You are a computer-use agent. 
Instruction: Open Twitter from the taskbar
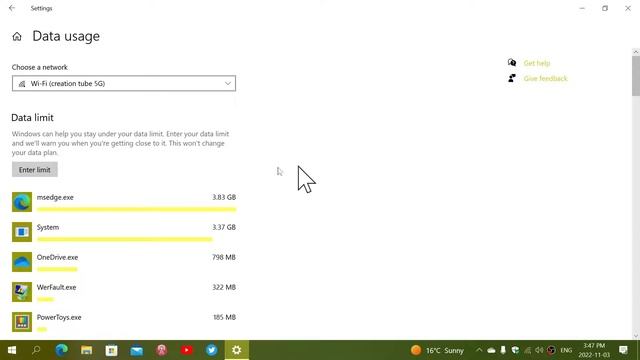211,350
